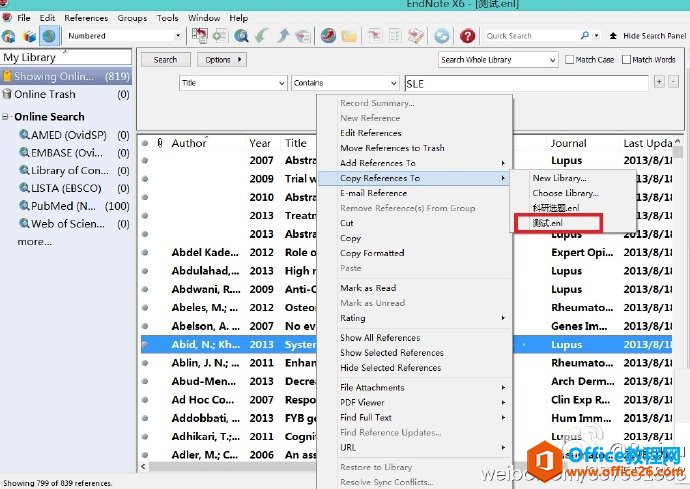Click the Quick Search input field

pos(532,36)
